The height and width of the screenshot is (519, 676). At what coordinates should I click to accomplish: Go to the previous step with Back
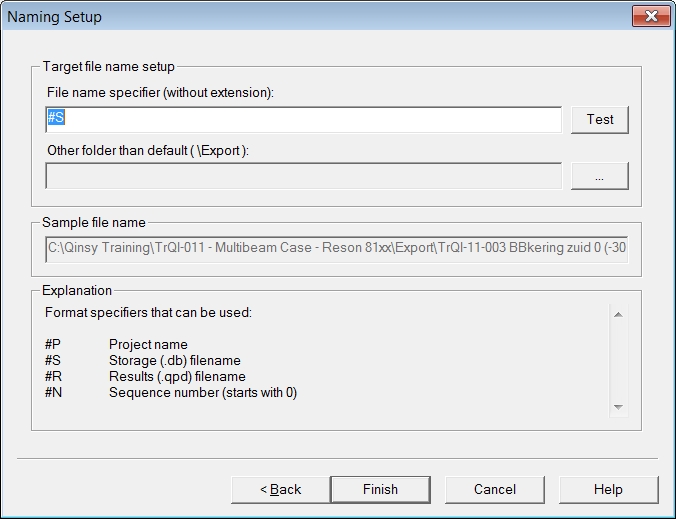tap(280, 489)
